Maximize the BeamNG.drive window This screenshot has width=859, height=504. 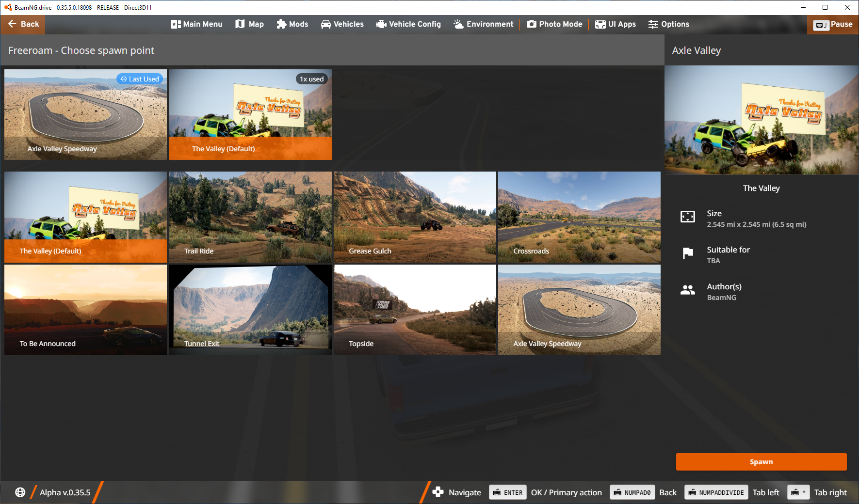[825, 7]
